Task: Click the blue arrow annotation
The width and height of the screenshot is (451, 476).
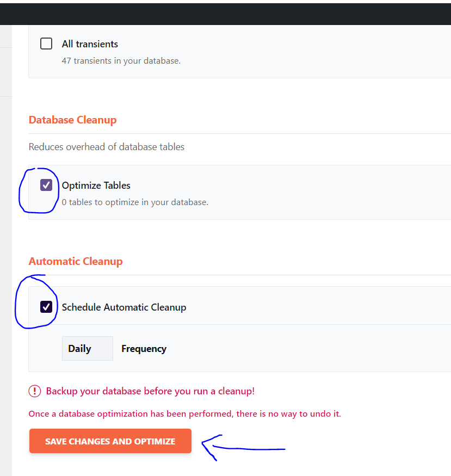Action: coord(243,448)
